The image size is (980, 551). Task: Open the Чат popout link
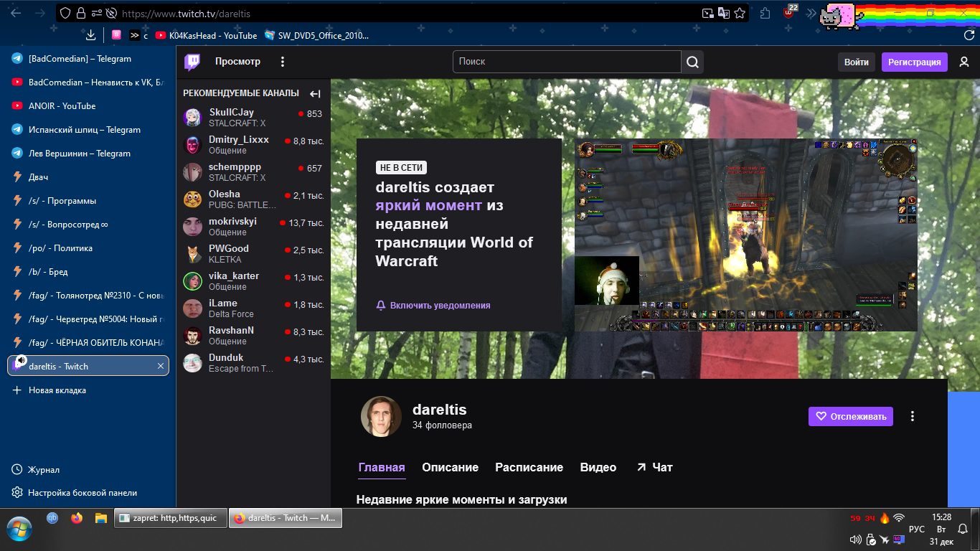tap(654, 467)
